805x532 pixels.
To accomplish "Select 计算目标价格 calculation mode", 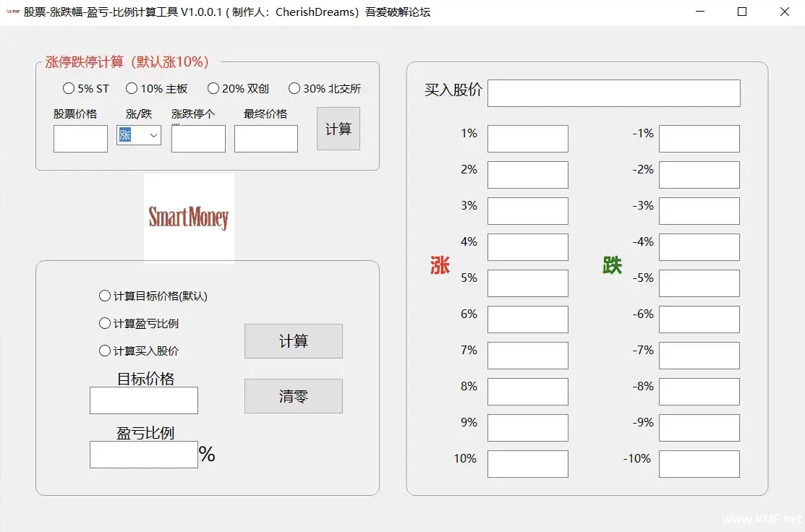I will (x=105, y=296).
